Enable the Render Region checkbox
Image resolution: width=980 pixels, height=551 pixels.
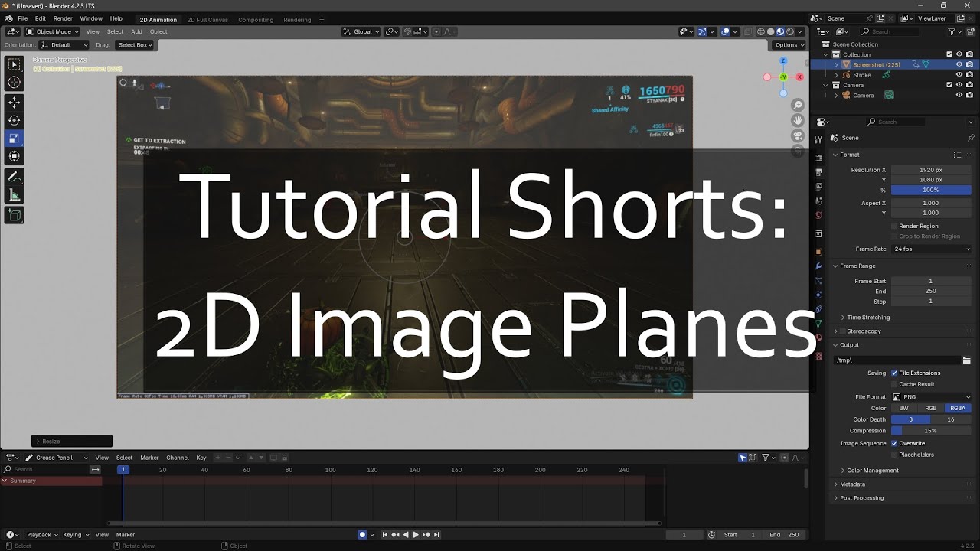[x=894, y=226]
